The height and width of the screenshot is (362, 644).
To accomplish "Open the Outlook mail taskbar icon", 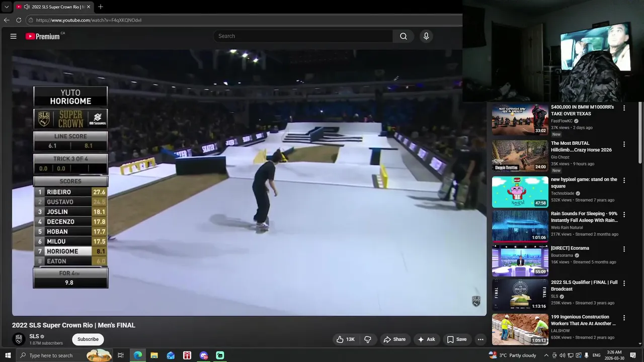I will coord(171,355).
